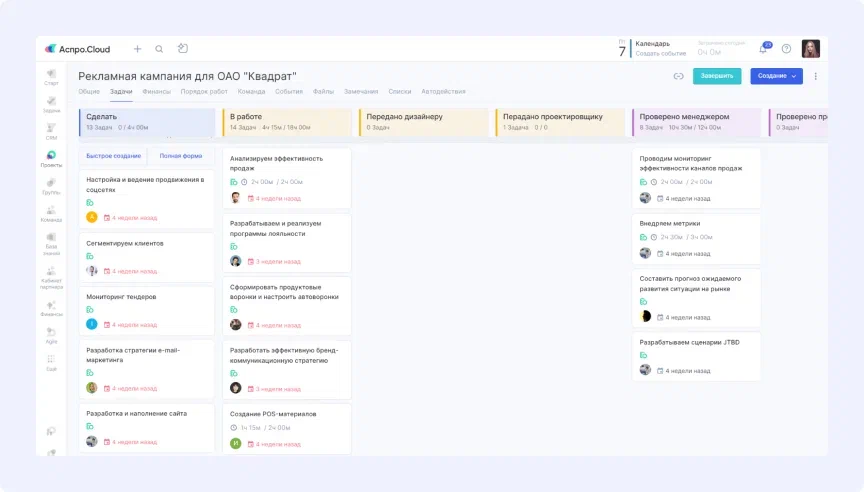Click the help question mark icon

tap(786, 49)
